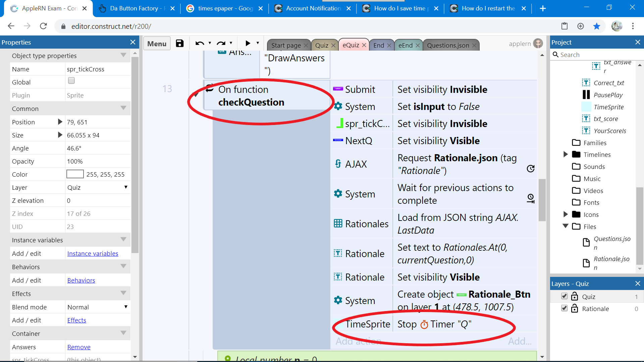Click the Rationales array icon
The image size is (644, 362).
tap(338, 224)
